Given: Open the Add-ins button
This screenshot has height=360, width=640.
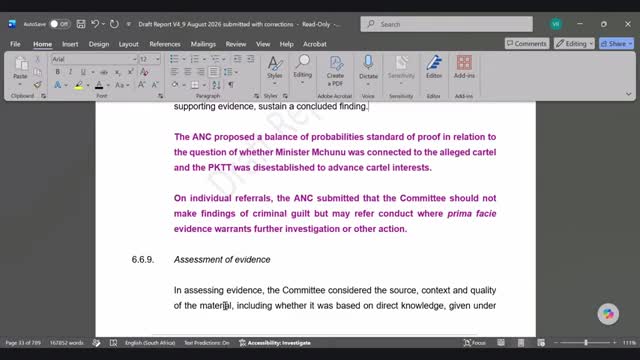Looking at the screenshot, I should (x=464, y=67).
